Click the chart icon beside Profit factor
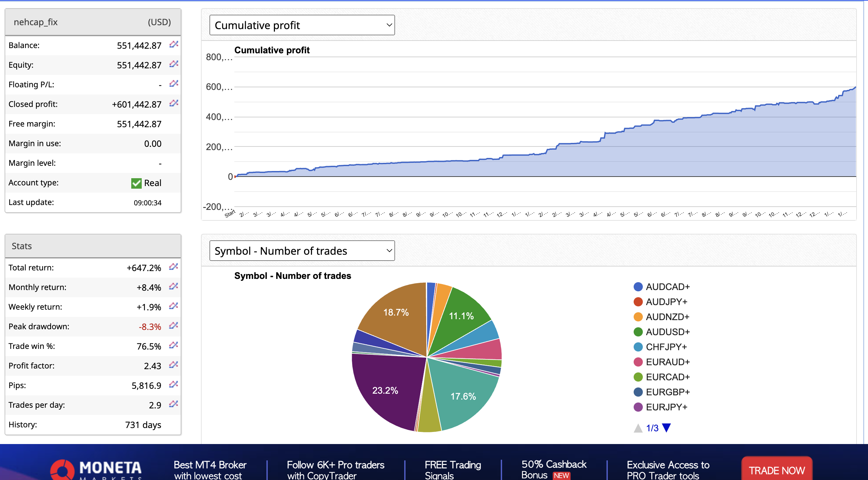Screen dimensions: 868x480 click(x=173, y=365)
